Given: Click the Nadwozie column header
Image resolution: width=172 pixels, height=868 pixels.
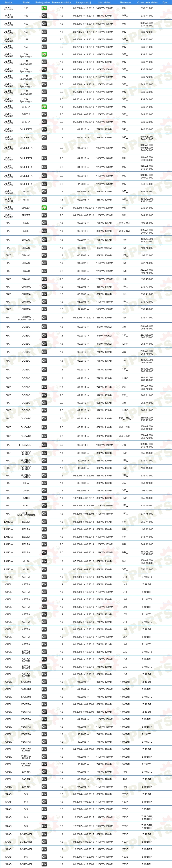Looking at the screenshot, I should pos(125,2).
